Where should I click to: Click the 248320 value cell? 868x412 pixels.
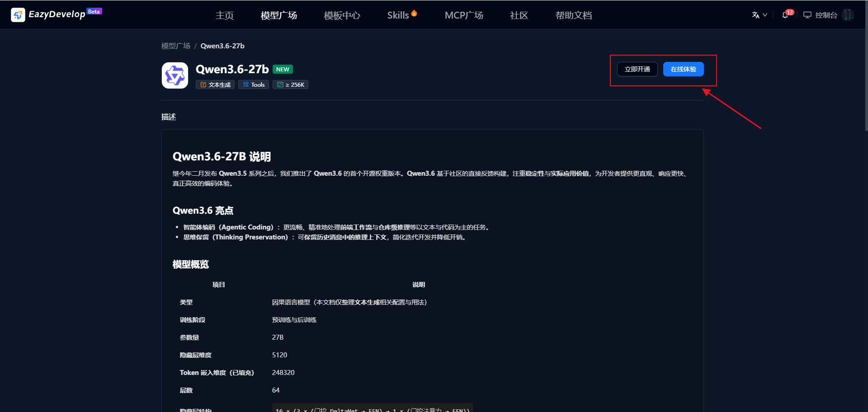tap(283, 373)
